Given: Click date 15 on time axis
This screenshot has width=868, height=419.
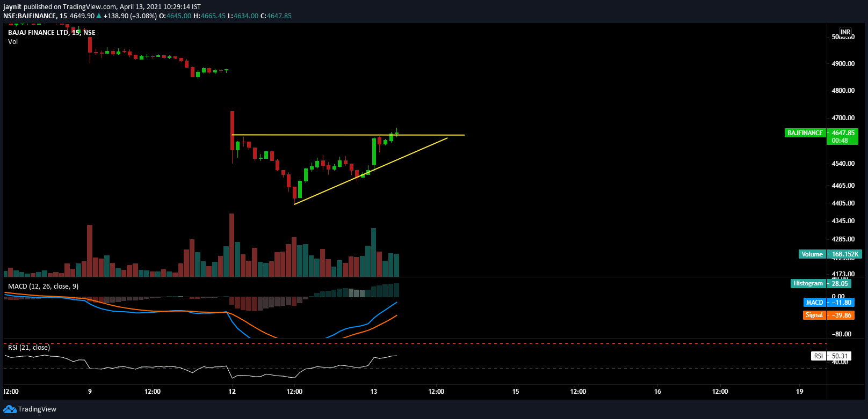Looking at the screenshot, I should [x=516, y=392].
